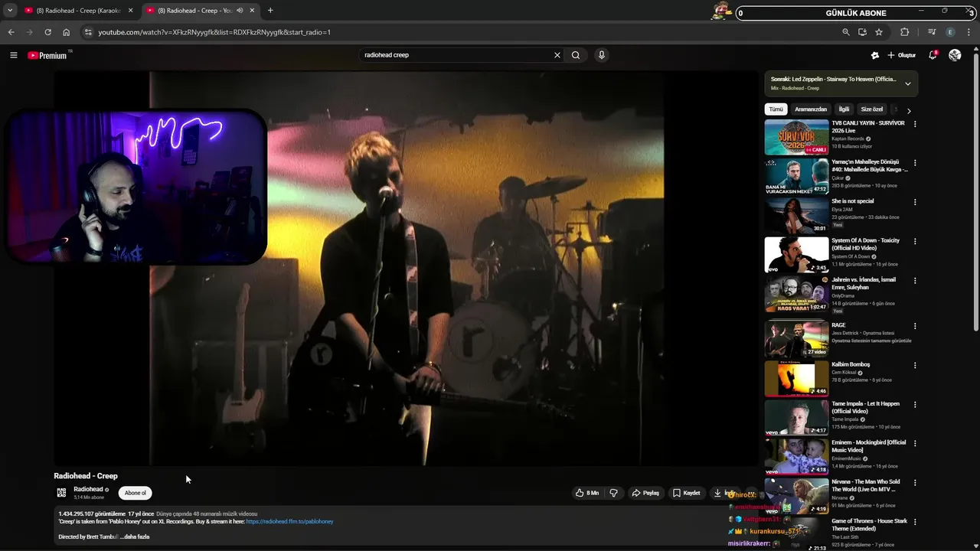Bookmark this page with the star
Image resolution: width=980 pixels, height=551 pixels.
(879, 32)
